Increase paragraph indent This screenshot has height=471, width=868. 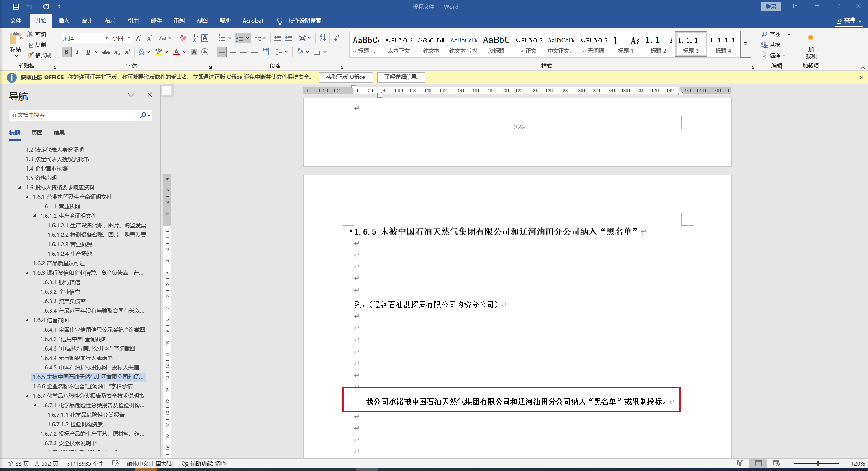[288, 38]
